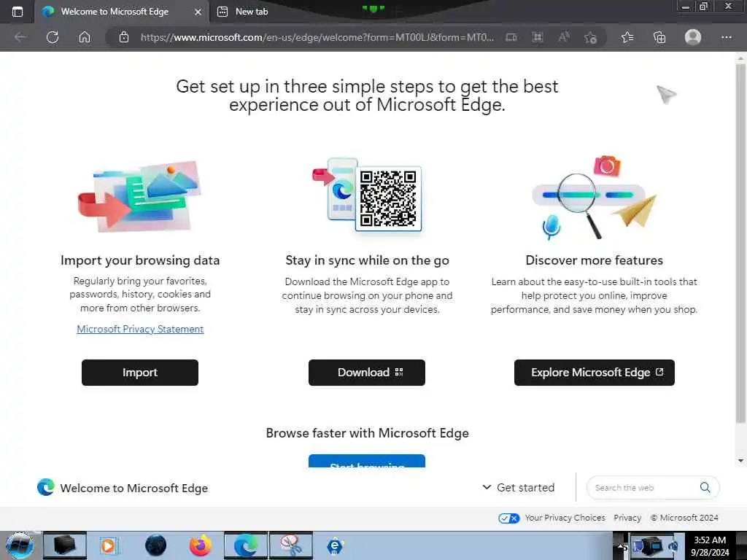Open the black box taskbar icon
The height and width of the screenshot is (560, 747).
pyautogui.click(x=65, y=545)
